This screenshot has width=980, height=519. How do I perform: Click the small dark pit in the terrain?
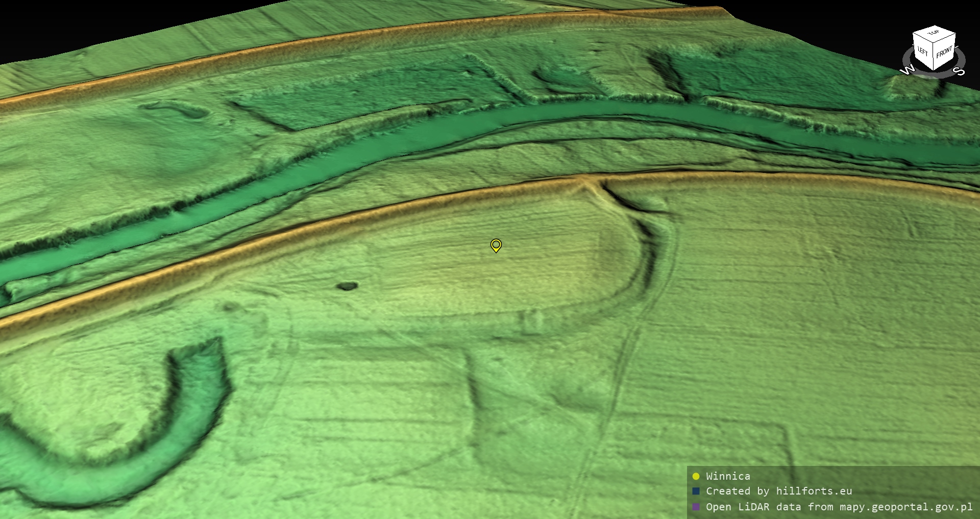(348, 286)
